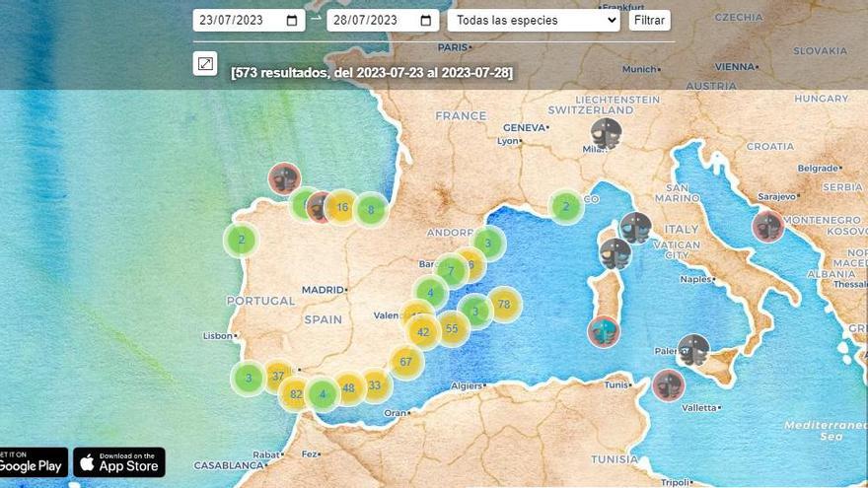Select green cluster 3 southwest of Portugal

pyautogui.click(x=248, y=378)
